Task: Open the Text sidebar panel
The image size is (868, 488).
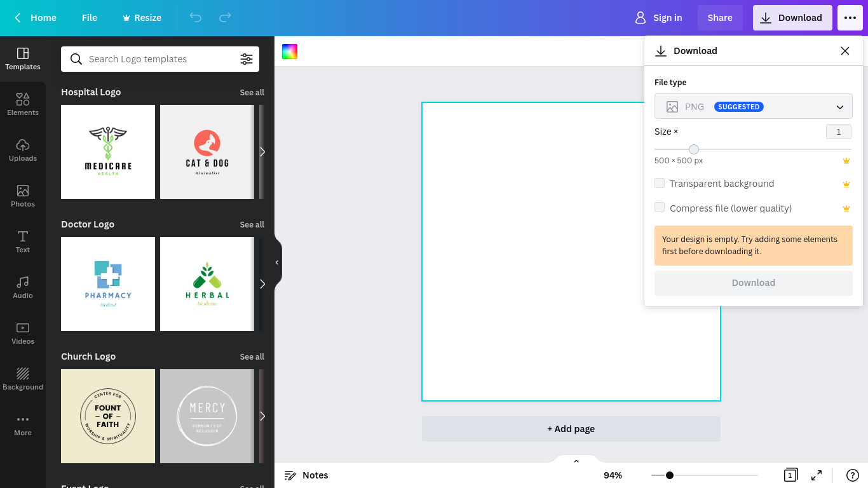Action: 23,241
